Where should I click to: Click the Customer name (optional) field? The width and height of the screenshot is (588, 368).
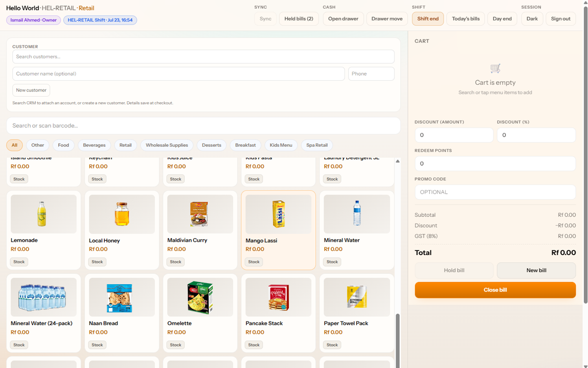click(179, 74)
